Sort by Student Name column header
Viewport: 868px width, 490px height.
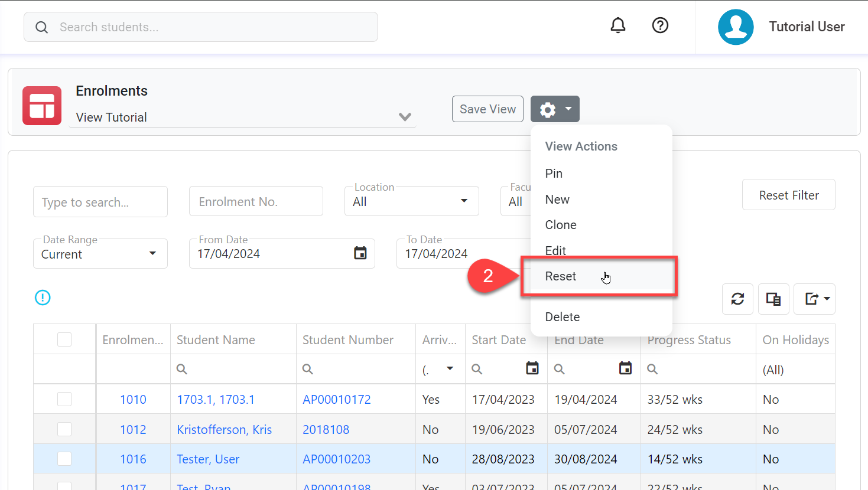[x=233, y=339]
